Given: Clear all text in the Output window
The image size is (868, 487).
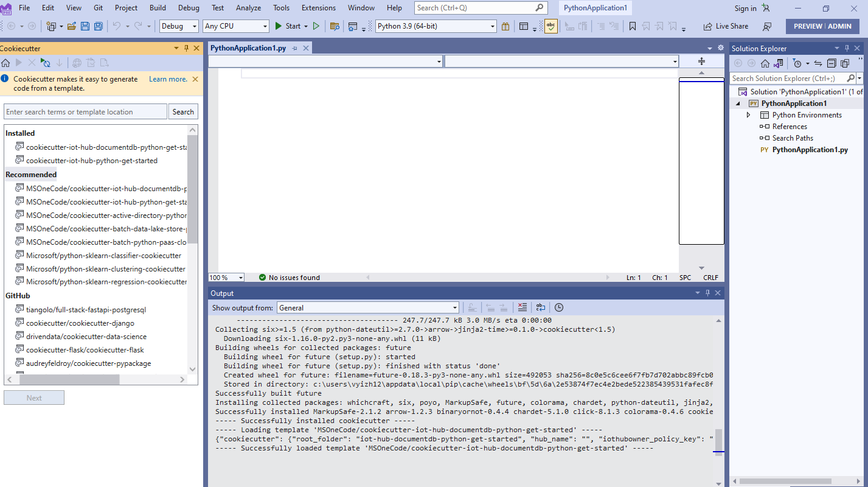Looking at the screenshot, I should tap(522, 307).
